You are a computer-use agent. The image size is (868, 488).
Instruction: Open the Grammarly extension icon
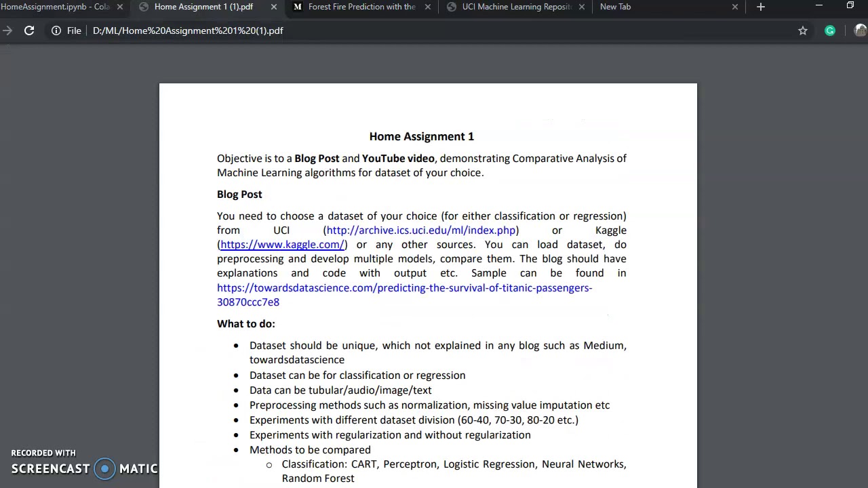point(830,30)
